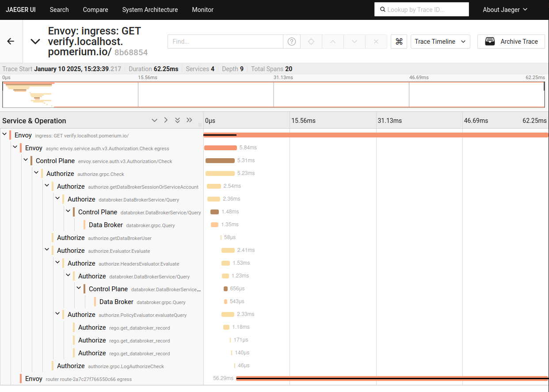Go to next search result with up arrow
The width and height of the screenshot is (549, 392).
point(332,41)
